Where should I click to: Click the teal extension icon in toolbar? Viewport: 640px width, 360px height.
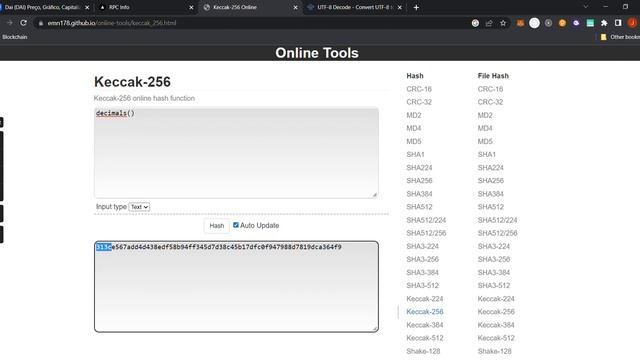(x=590, y=23)
